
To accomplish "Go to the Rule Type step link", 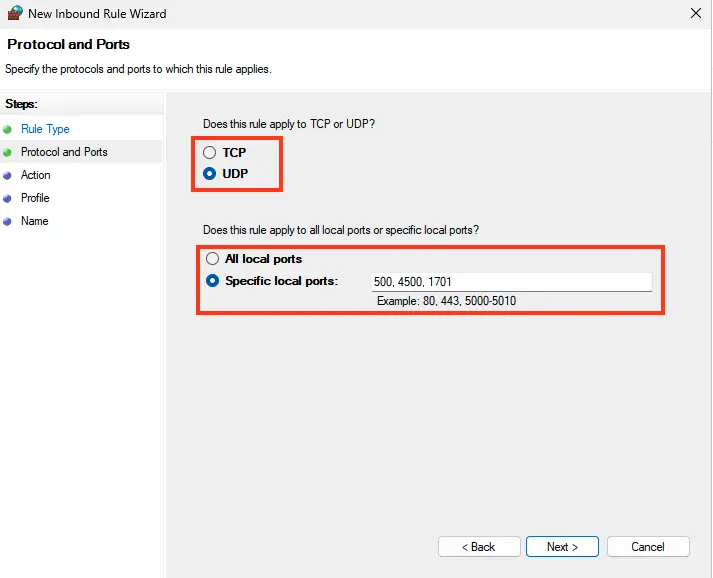I will 45,129.
